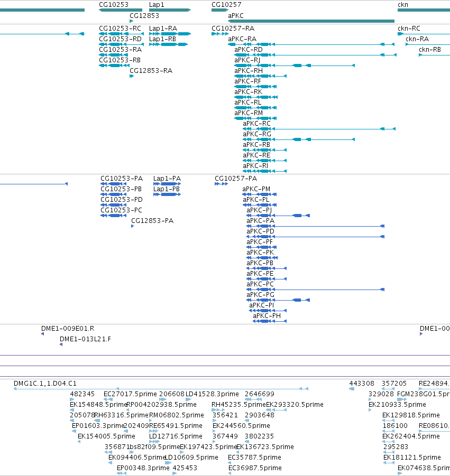
Task: Select the Lap1 gene arrow bar
Action: (x=170, y=10)
